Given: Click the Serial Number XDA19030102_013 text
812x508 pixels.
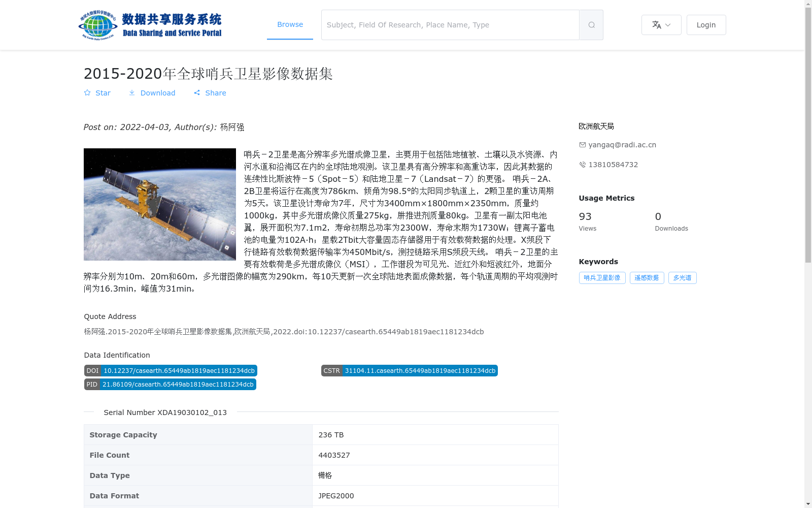Looking at the screenshot, I should [165, 412].
